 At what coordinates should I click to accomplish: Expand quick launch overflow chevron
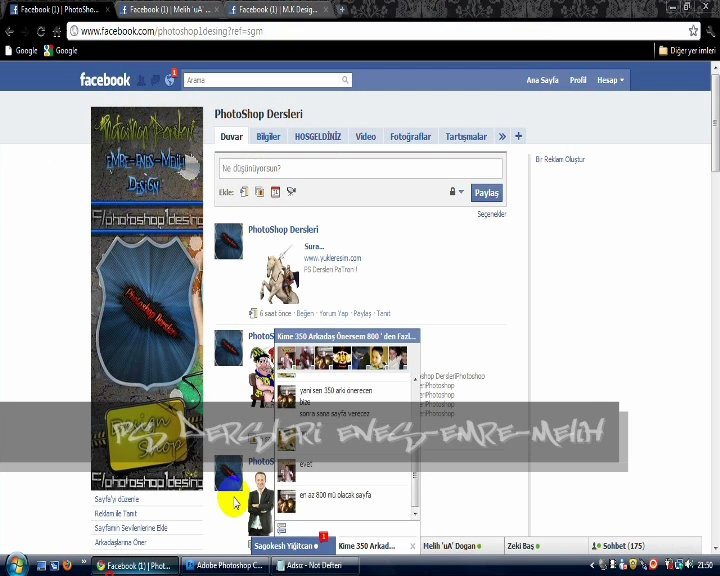(x=84, y=561)
